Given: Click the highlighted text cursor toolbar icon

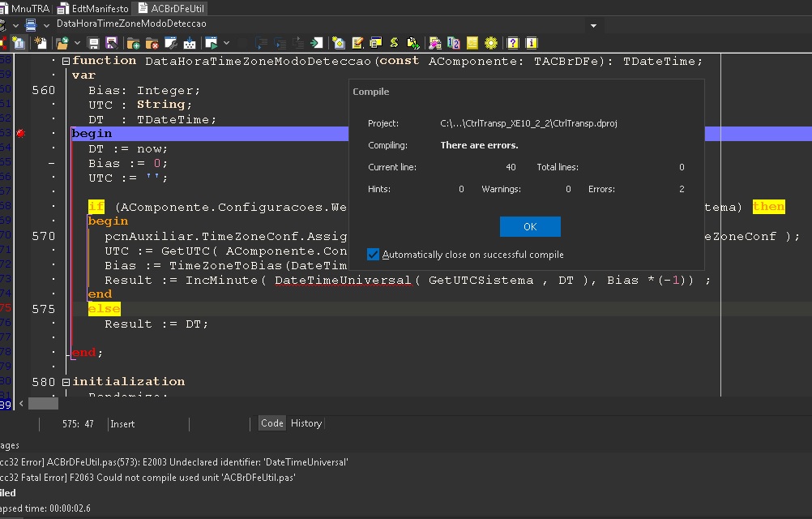Looking at the screenshot, I should coord(19,43).
